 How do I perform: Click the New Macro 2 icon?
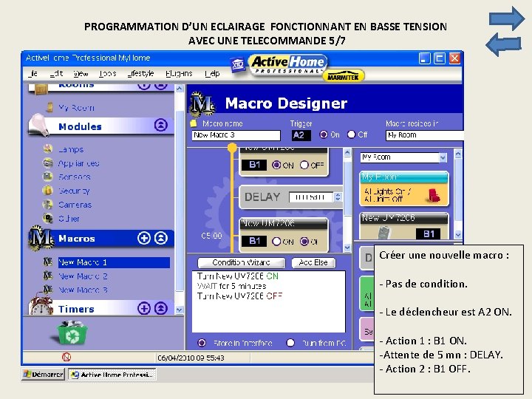(x=48, y=276)
